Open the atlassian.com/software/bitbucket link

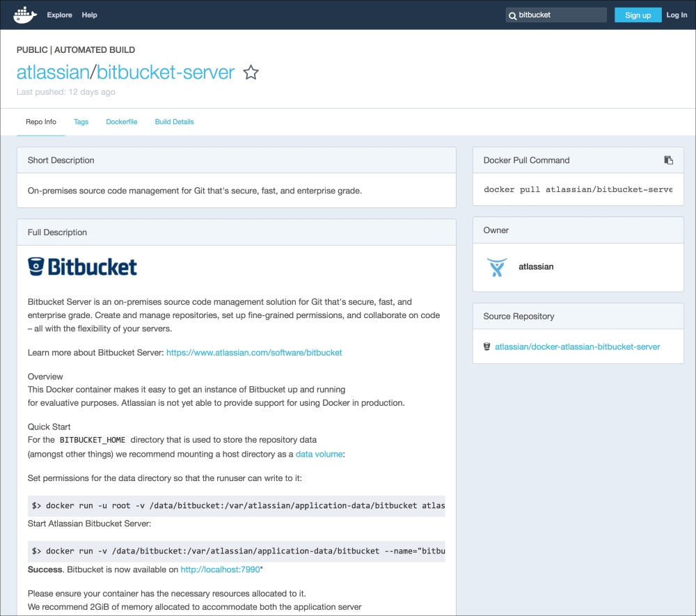(x=254, y=353)
